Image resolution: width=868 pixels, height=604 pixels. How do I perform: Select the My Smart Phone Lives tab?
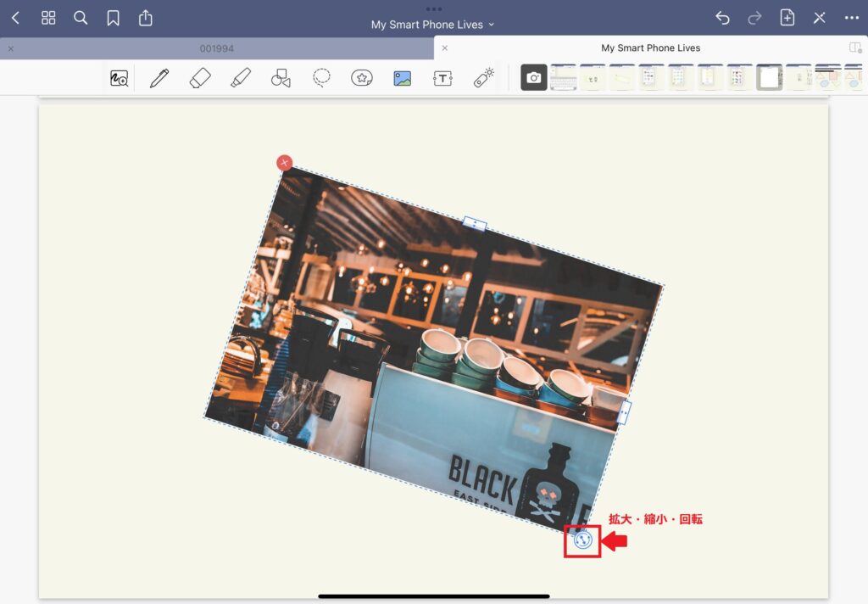651,48
